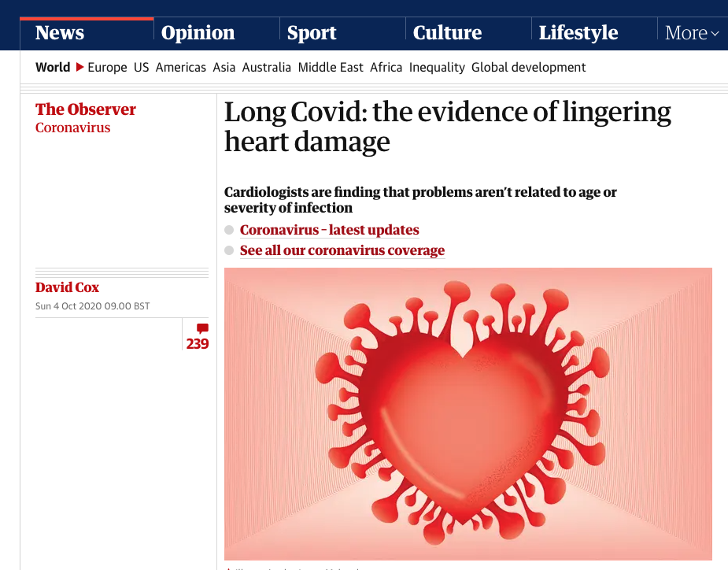Screen dimensions: 728x570
Task: Visit the Global development section
Action: click(528, 68)
